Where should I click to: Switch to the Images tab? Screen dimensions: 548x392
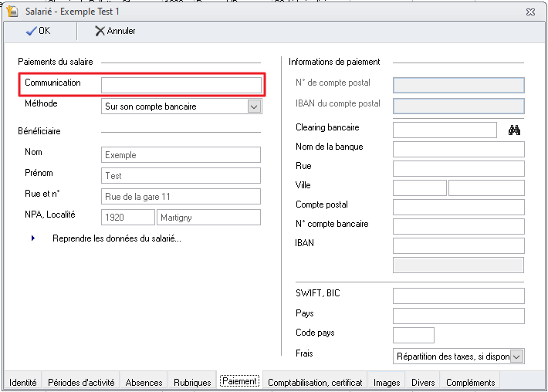(387, 382)
